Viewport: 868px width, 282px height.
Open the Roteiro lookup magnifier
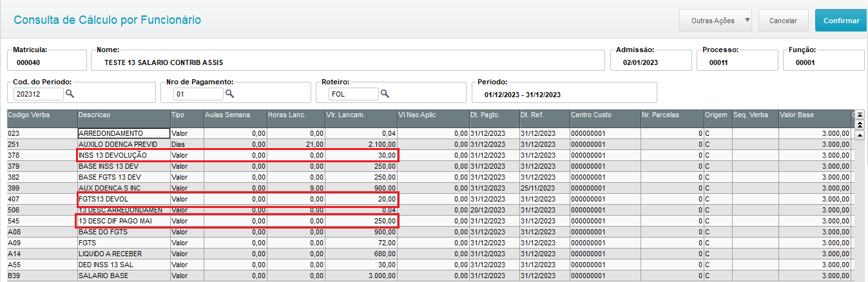coord(385,94)
